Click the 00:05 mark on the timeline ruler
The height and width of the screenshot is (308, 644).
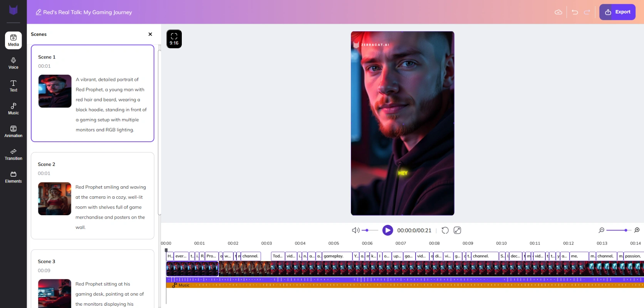(334, 243)
